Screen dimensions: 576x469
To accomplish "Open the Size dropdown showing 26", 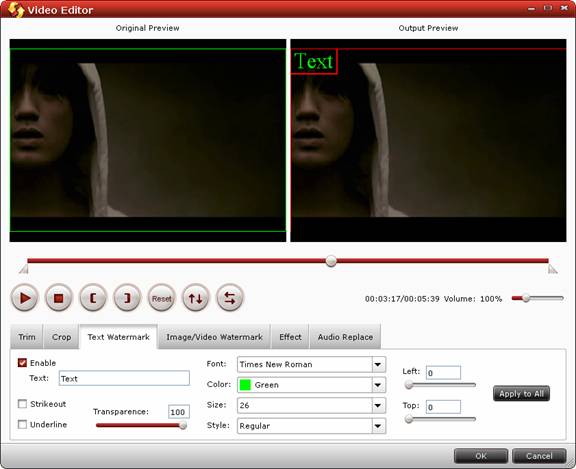I will click(312, 405).
